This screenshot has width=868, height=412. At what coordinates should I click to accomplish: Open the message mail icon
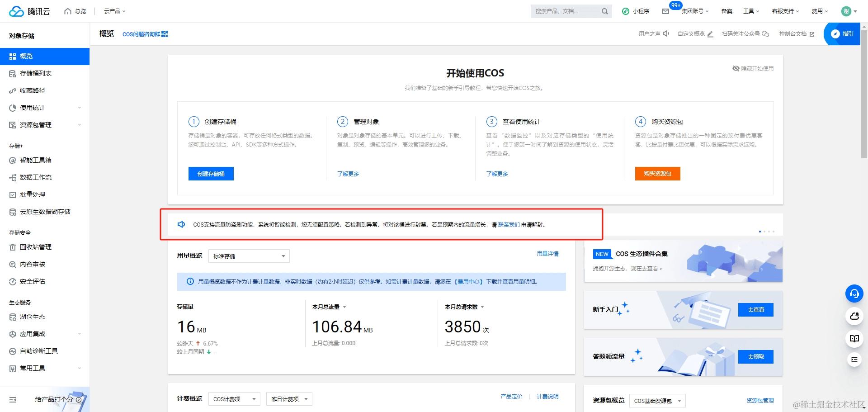(665, 11)
